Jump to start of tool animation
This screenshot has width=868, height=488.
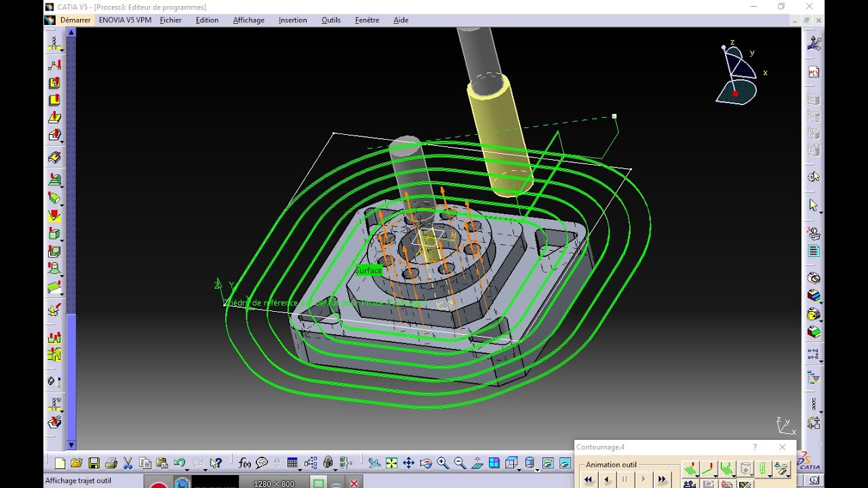tap(588, 479)
